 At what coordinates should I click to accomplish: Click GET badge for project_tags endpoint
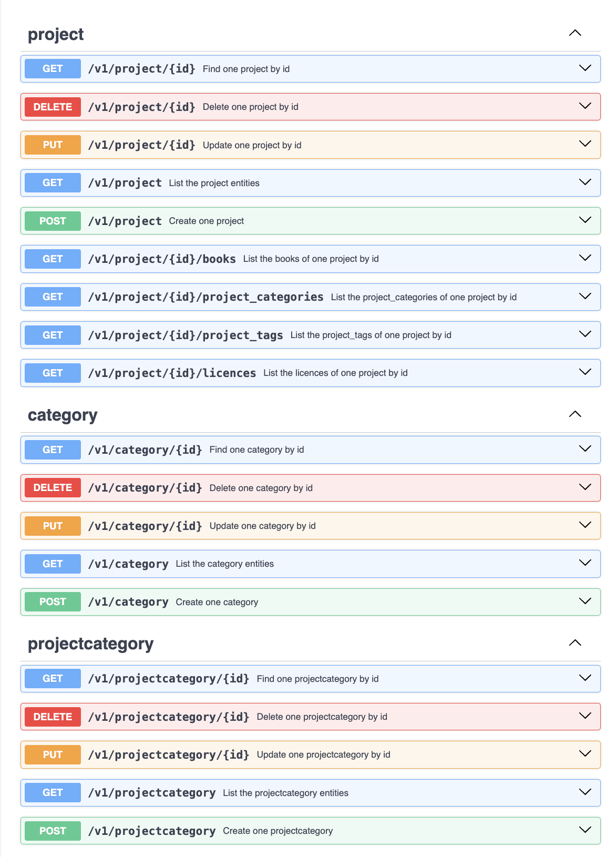pos(53,335)
